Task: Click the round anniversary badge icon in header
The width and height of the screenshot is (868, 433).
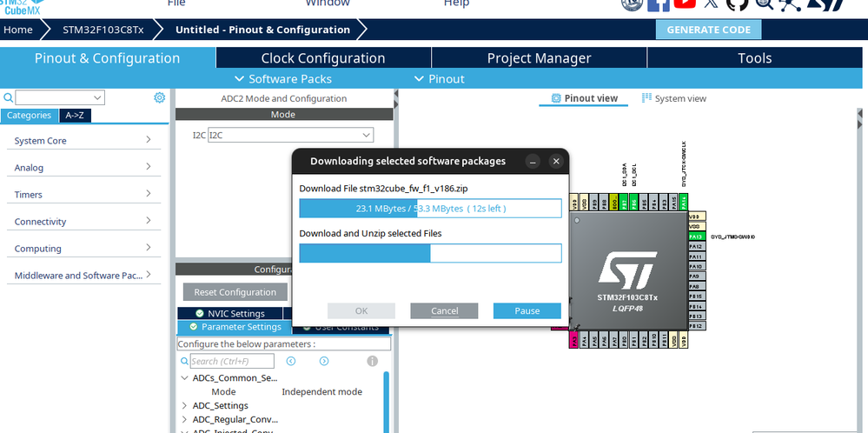Action: (x=632, y=3)
